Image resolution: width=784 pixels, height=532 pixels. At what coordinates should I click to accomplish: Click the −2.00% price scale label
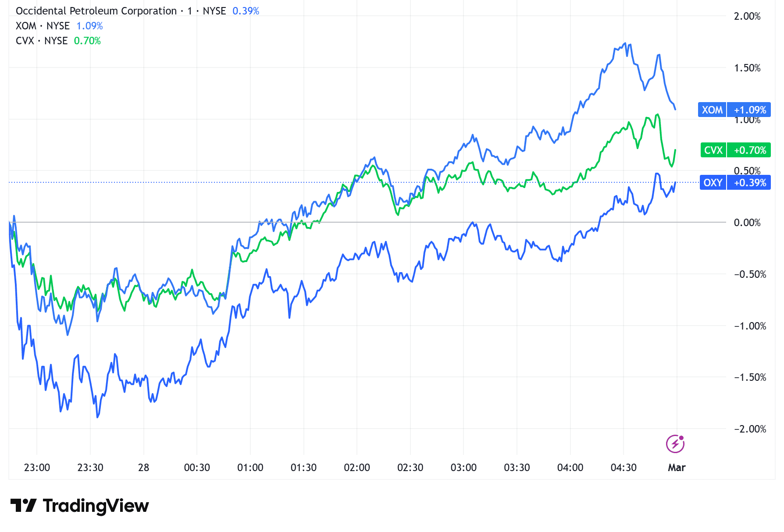tap(750, 429)
